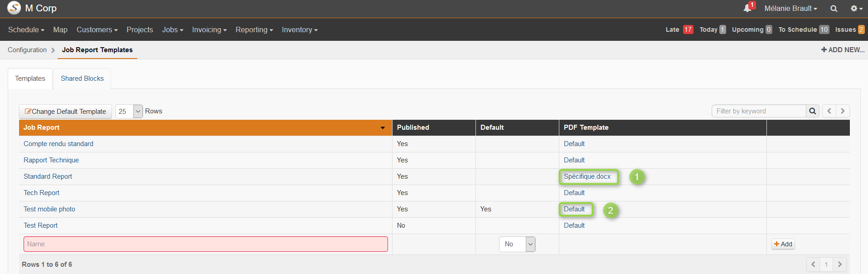Open the Inventory menu
Image resolution: width=868 pixels, height=274 pixels.
coord(300,29)
